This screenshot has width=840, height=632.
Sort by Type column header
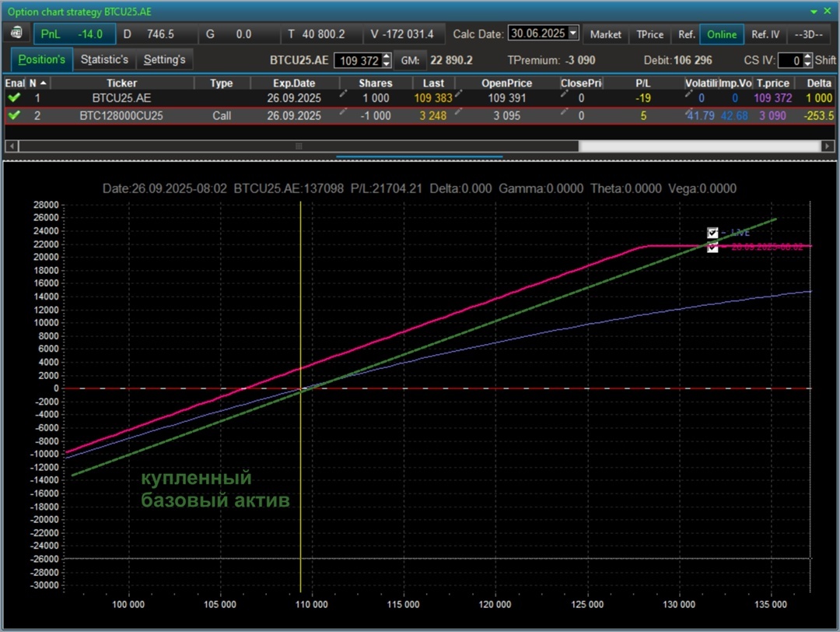(221, 83)
